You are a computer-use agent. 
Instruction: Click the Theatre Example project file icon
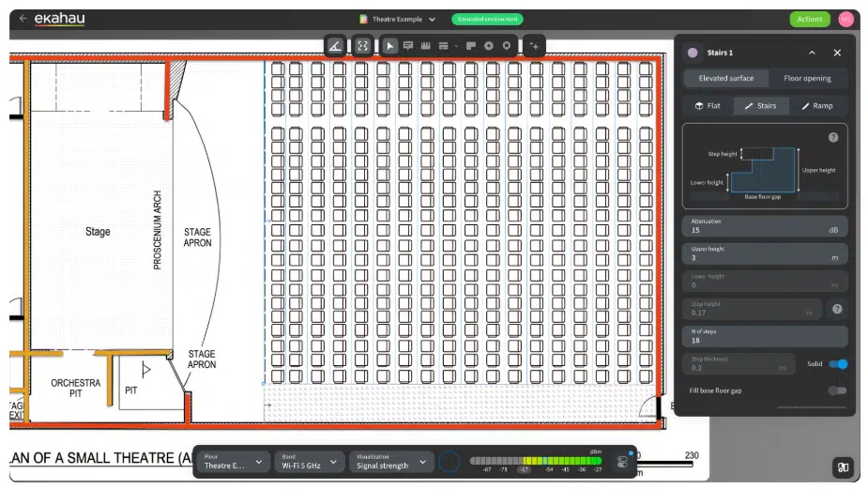coord(363,19)
